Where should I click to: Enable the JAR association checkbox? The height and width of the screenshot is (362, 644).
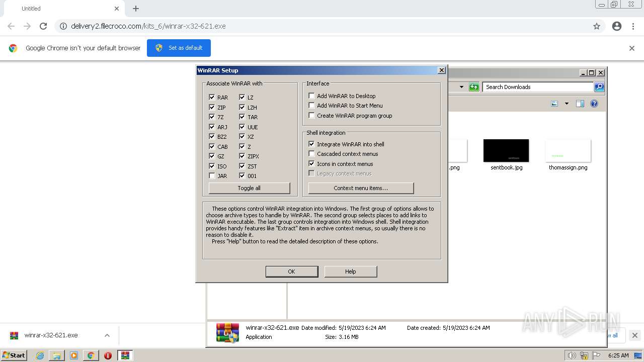click(x=212, y=176)
